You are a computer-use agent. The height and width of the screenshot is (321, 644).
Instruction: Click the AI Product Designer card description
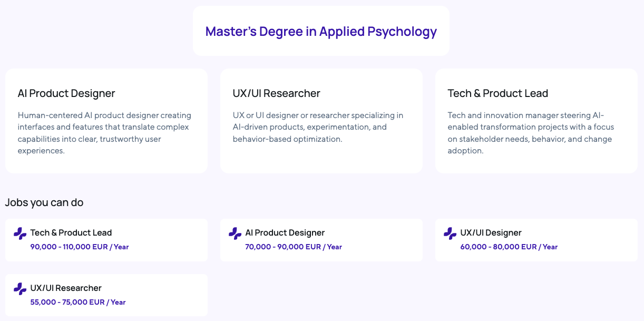pos(104,133)
